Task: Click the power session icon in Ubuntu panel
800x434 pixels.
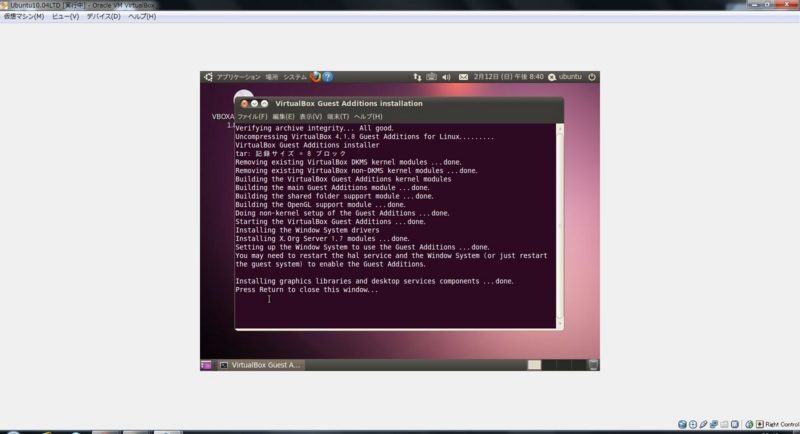Action: tap(592, 77)
